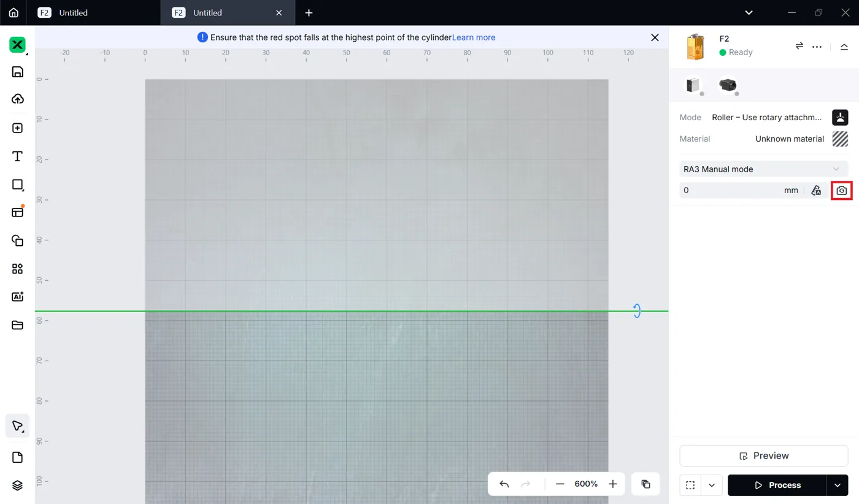Switch to the first Untitled tab
The height and width of the screenshot is (504, 859).
(93, 12)
